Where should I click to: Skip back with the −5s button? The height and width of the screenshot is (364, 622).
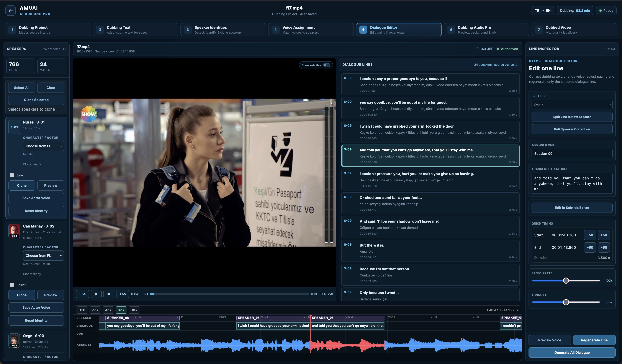coord(82,294)
